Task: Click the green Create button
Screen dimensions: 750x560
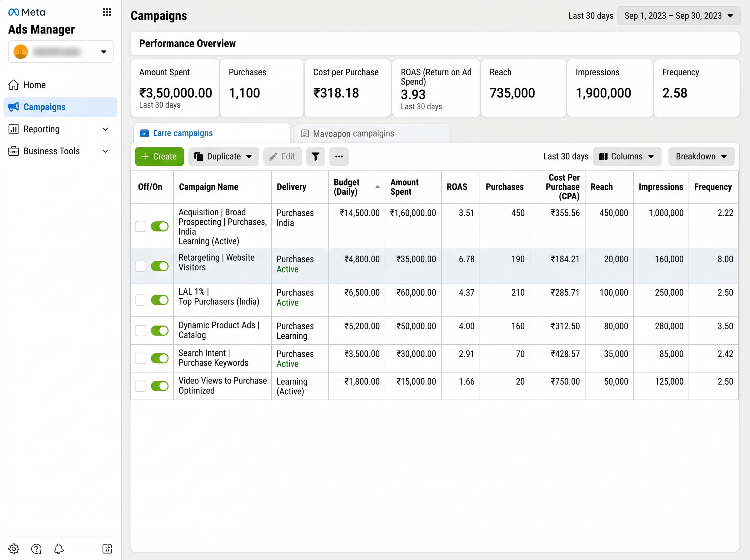Action: 159,156
